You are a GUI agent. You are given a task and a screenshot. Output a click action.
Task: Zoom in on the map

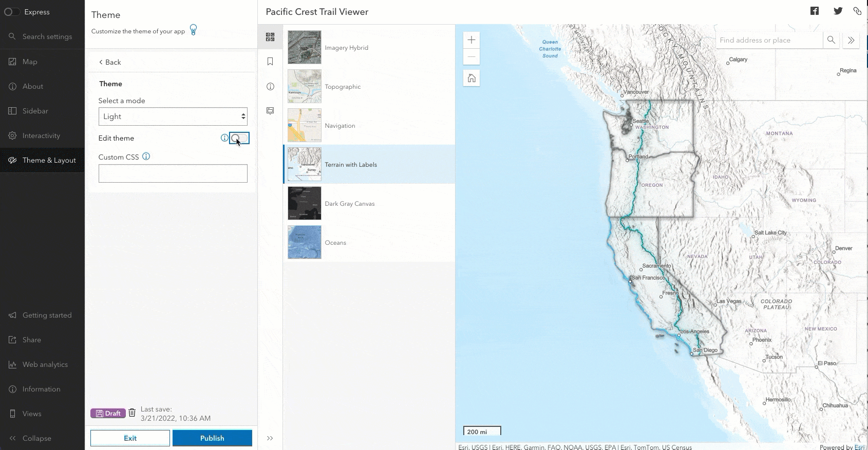point(471,40)
